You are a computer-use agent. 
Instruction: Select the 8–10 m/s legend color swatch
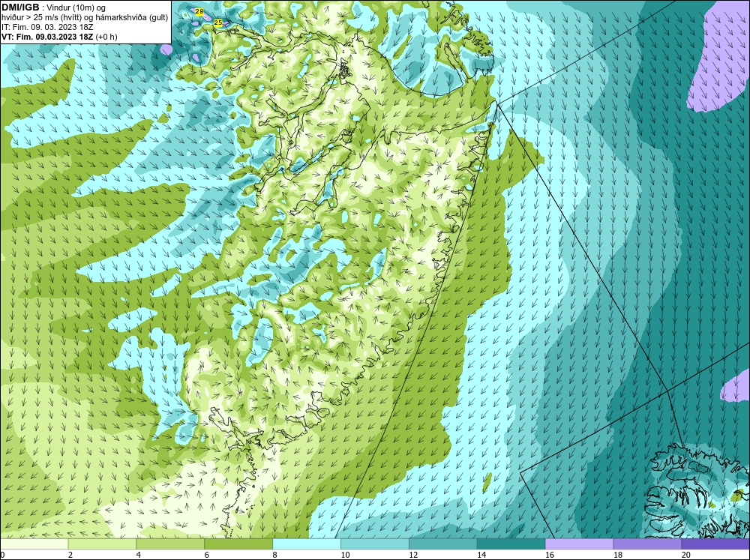coord(307,544)
